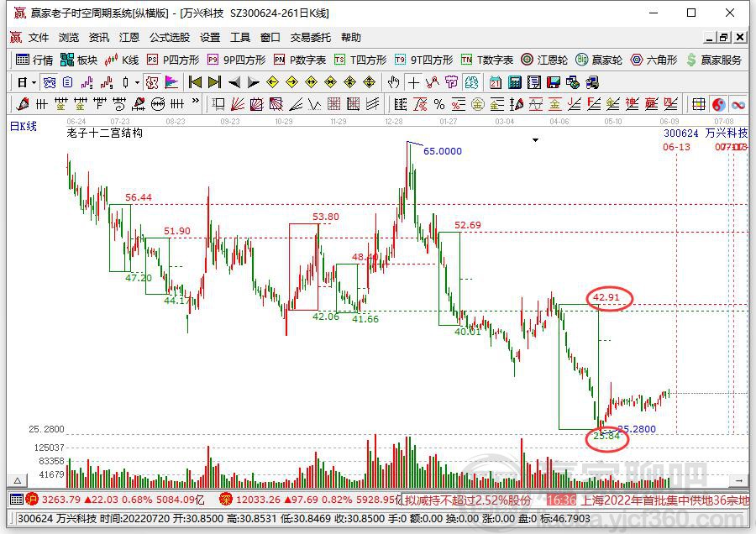Viewport: 756px width, 534px height.
Task: Select the red fan lines drawing tool
Action: point(237,103)
